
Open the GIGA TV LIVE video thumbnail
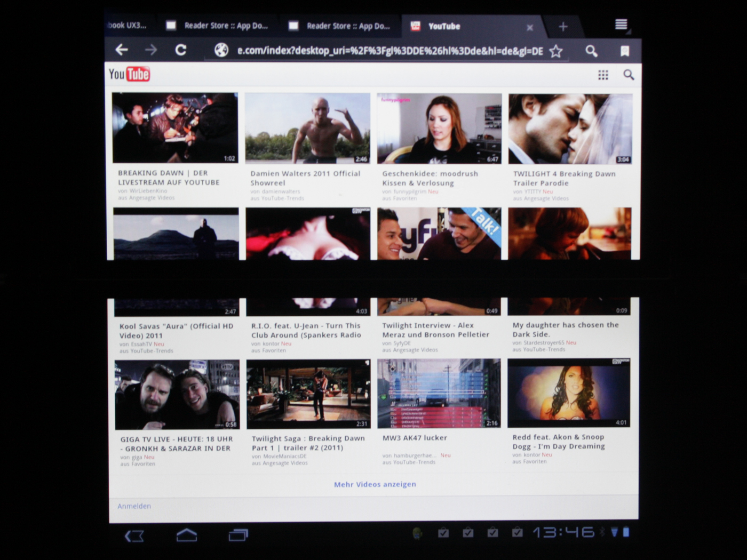pos(177,395)
